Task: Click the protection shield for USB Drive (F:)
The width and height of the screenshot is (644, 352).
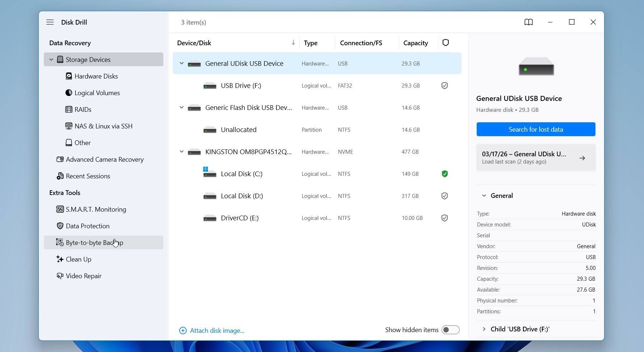Action: 444,86
